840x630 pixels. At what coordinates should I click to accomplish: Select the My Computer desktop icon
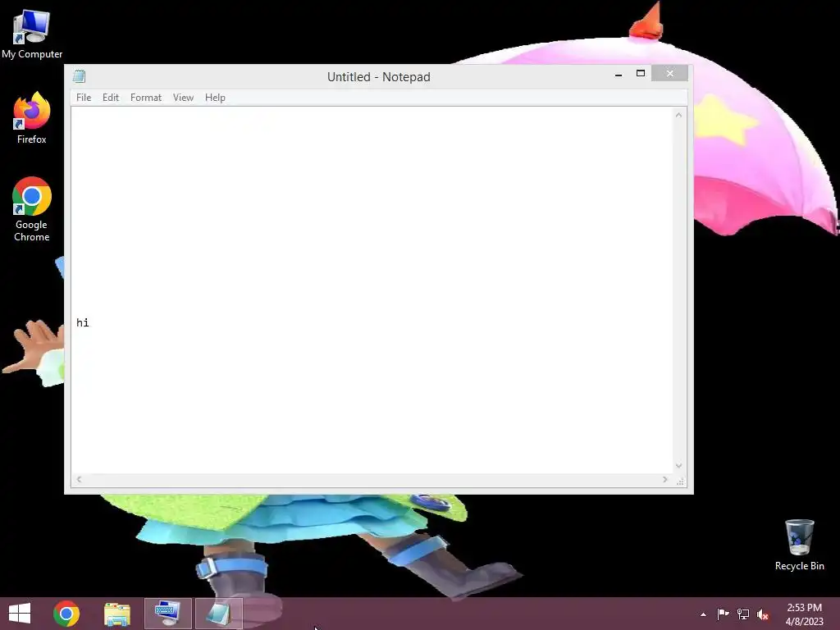pos(32,34)
